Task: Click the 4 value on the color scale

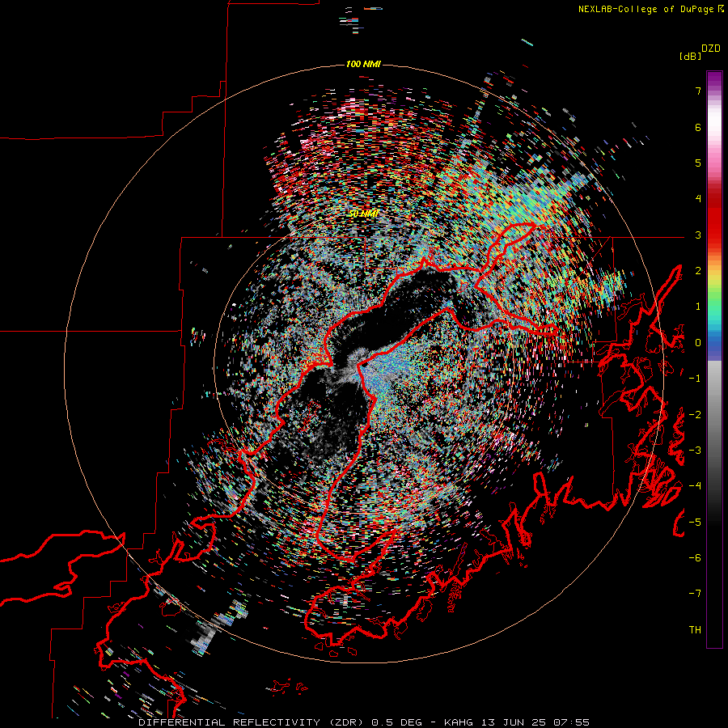Action: click(698, 199)
